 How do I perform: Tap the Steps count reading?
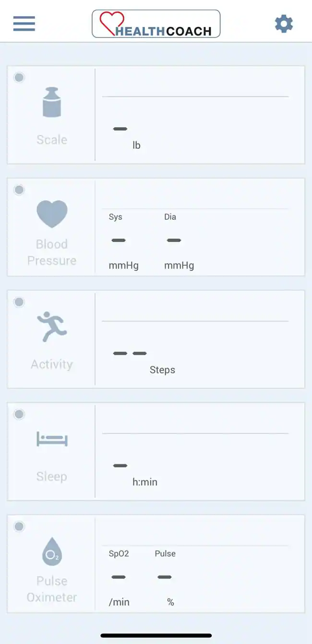[130, 354]
